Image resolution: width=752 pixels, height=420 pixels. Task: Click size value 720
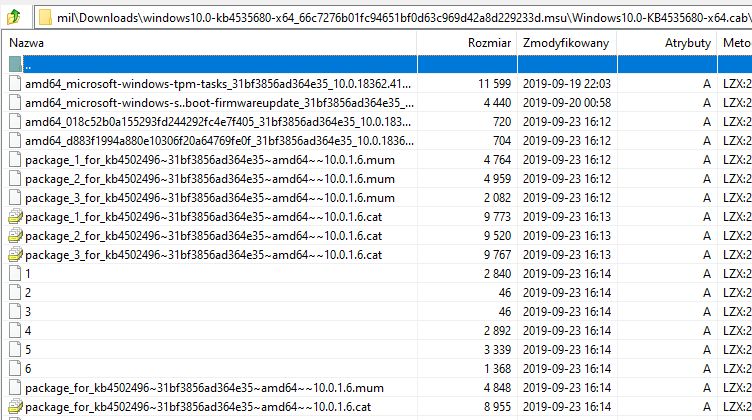[502, 122]
